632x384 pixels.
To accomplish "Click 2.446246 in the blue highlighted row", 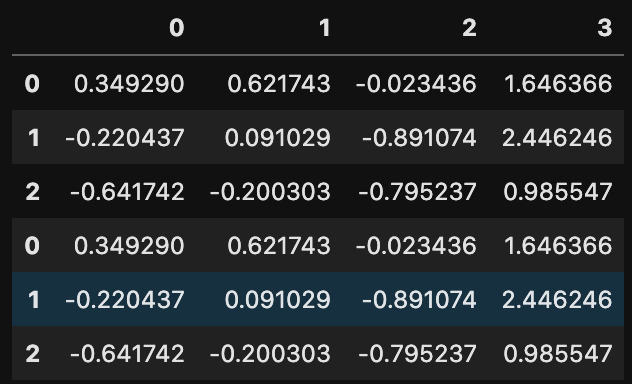I will click(557, 300).
